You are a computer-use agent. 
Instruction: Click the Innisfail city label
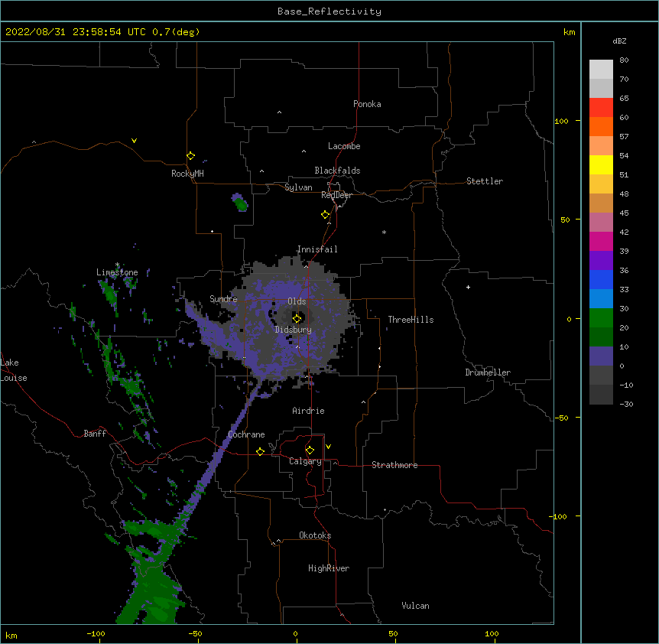317,249
